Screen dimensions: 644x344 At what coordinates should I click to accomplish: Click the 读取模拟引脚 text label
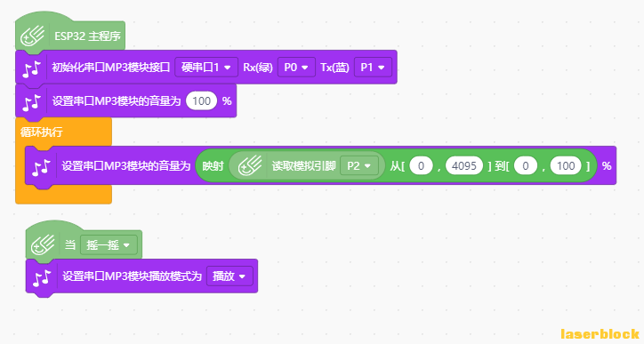coord(303,166)
